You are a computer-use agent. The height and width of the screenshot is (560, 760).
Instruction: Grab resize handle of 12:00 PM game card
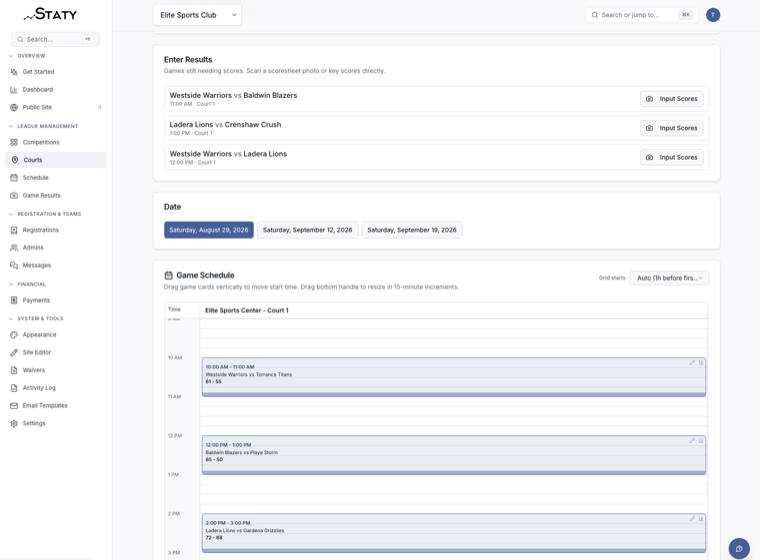coord(454,473)
